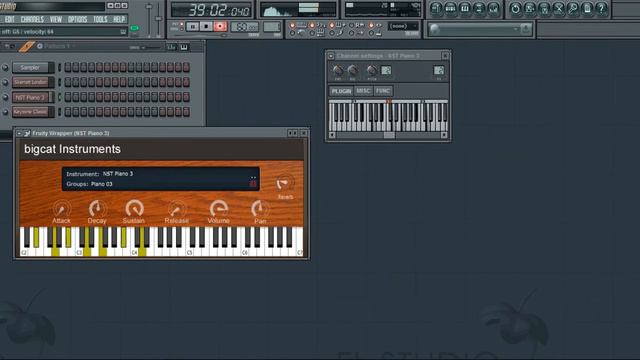Switch to the MISC tab in Channel settings
The height and width of the screenshot is (360, 640).
[363, 91]
